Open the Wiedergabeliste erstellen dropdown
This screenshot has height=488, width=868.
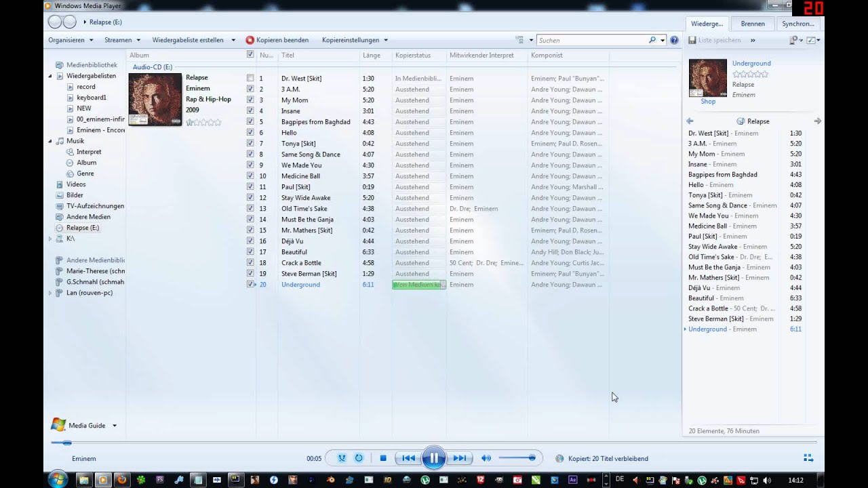[x=193, y=40]
